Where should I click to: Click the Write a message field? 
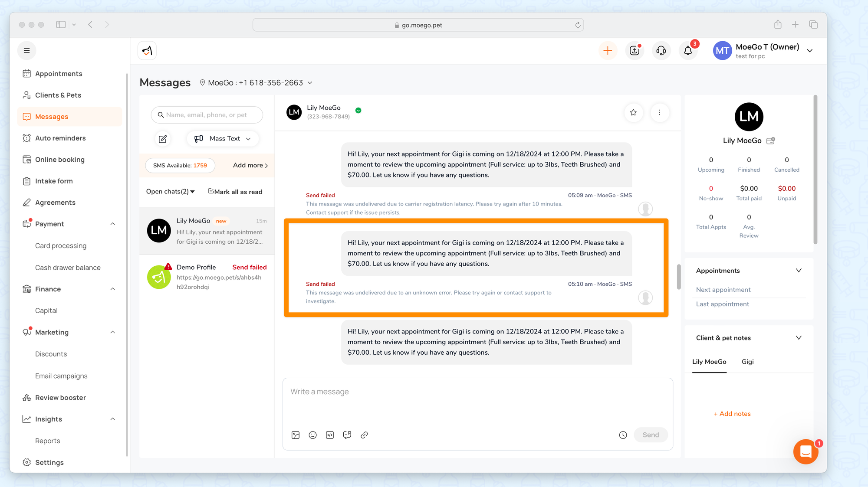coord(477,399)
